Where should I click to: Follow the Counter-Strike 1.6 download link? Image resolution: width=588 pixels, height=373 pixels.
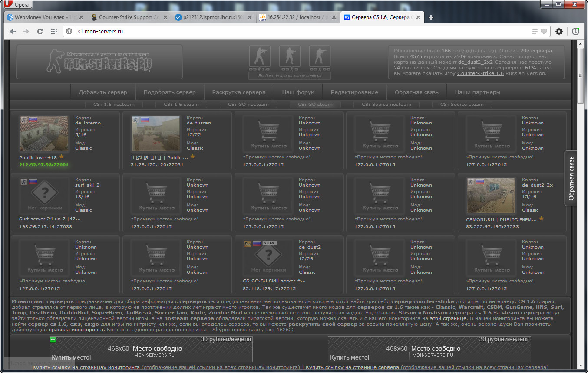480,73
